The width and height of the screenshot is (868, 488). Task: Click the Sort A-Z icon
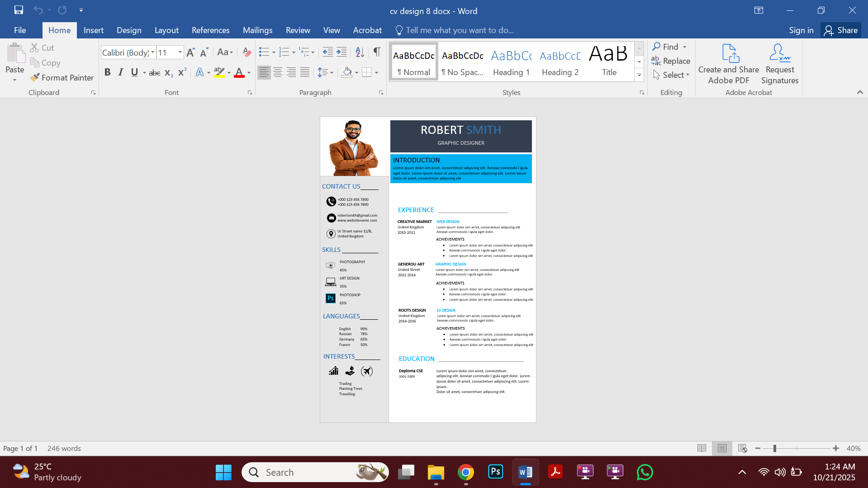[360, 52]
